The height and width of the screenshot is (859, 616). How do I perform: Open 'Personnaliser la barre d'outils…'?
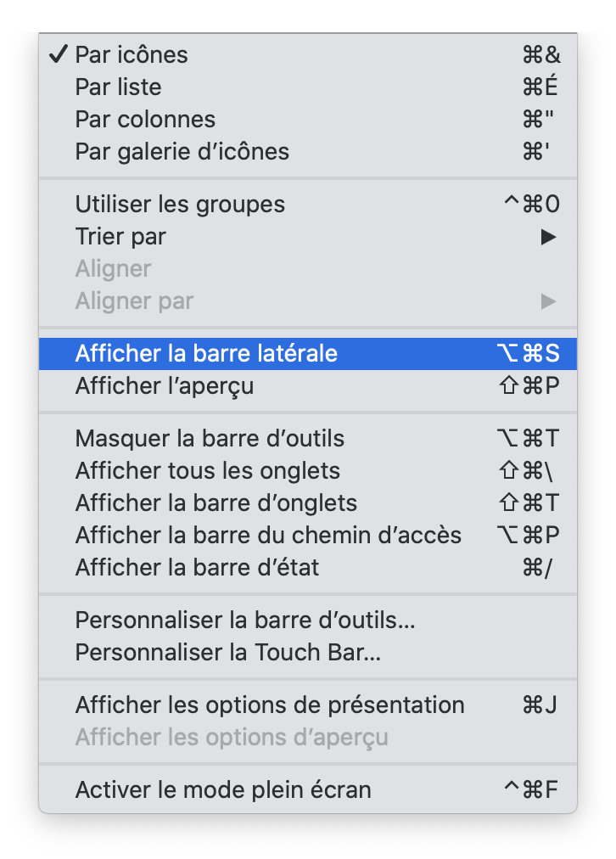[x=245, y=620]
